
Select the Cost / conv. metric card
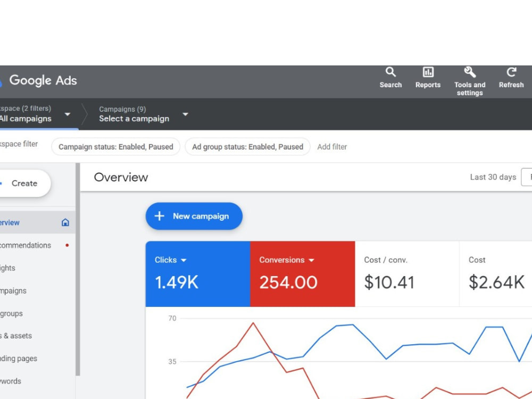coord(407,274)
